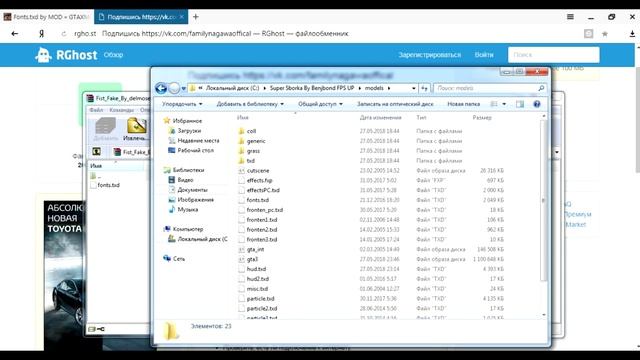
Task: Select the fronten_pc.txd file
Action: [x=264, y=210]
